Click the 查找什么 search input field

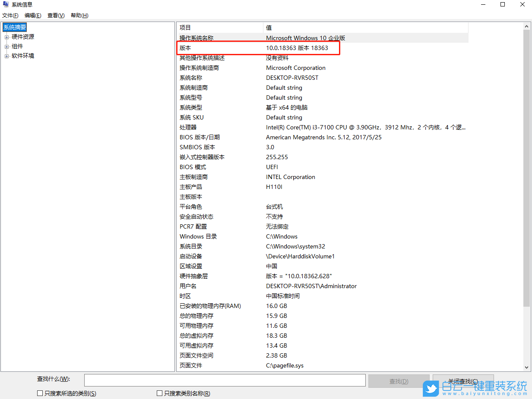click(x=225, y=380)
